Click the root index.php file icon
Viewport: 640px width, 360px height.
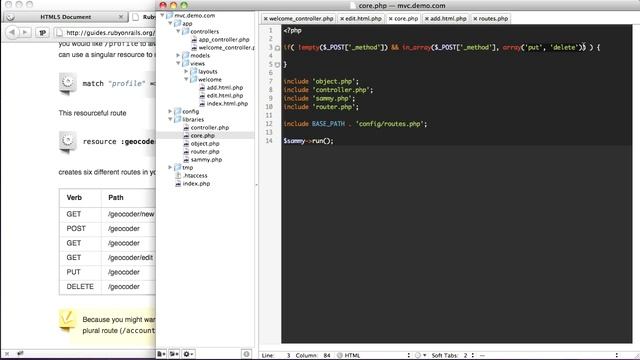[x=178, y=184]
